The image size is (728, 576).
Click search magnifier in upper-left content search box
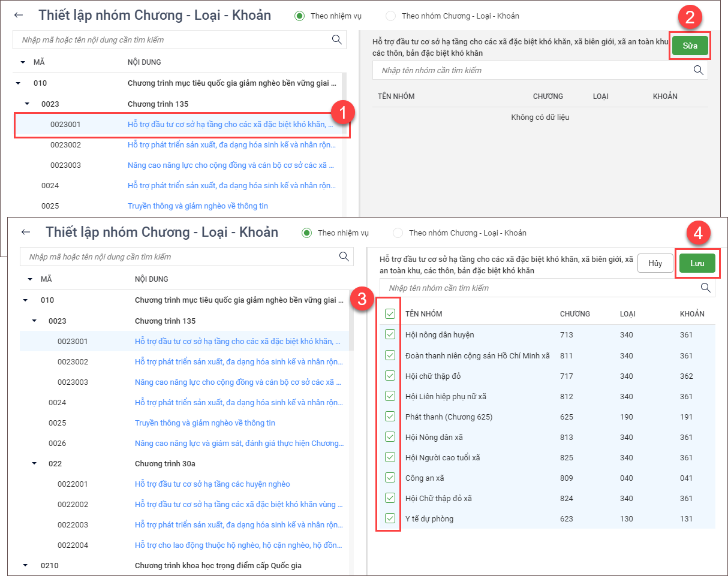point(336,40)
